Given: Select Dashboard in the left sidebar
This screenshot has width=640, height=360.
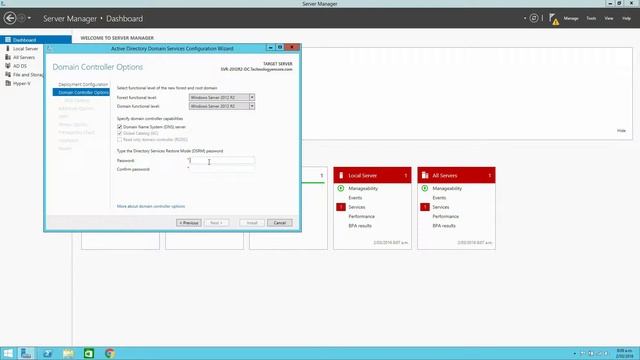Looking at the screenshot, I should coord(36,40).
